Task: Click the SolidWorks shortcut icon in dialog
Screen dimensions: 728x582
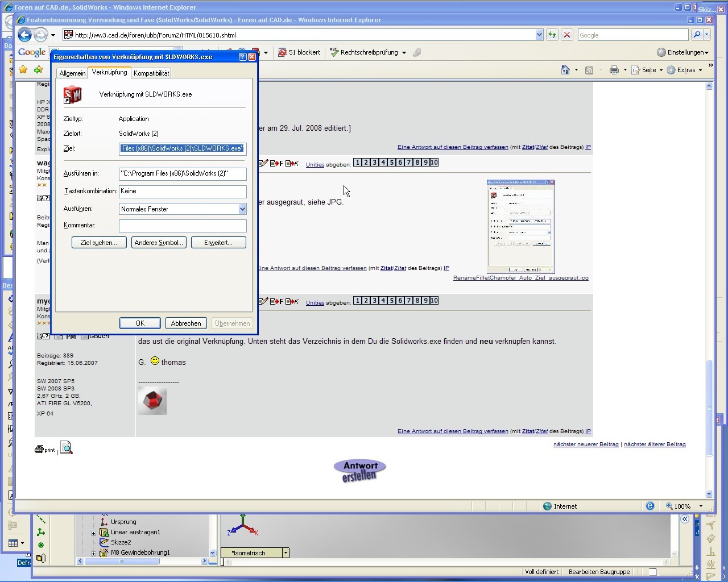Action: click(x=72, y=94)
